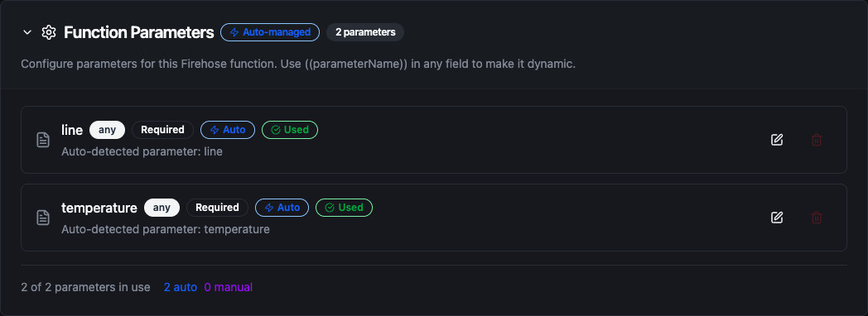Click the Configure parameters description text
The height and width of the screenshot is (316, 868).
[x=298, y=64]
